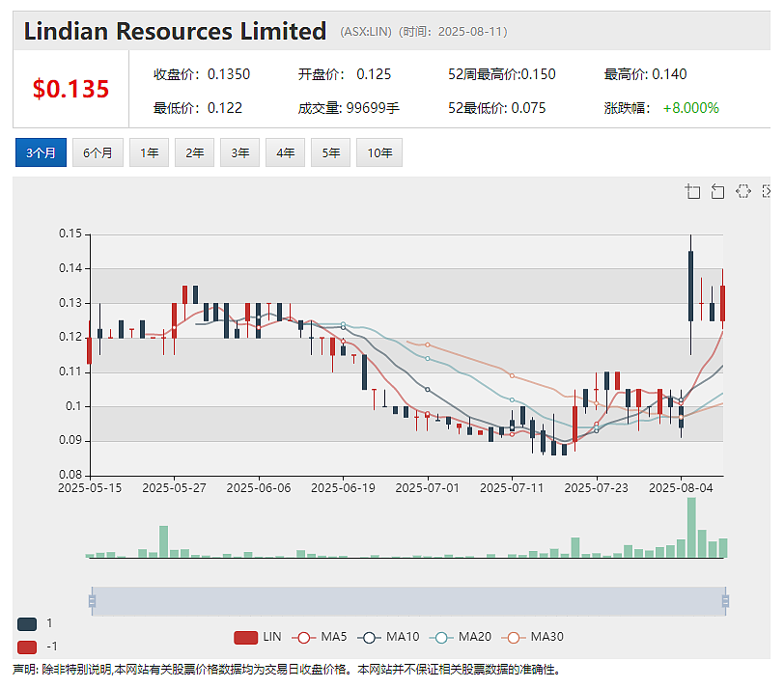Click the right handle of data zoom slider

tap(725, 600)
